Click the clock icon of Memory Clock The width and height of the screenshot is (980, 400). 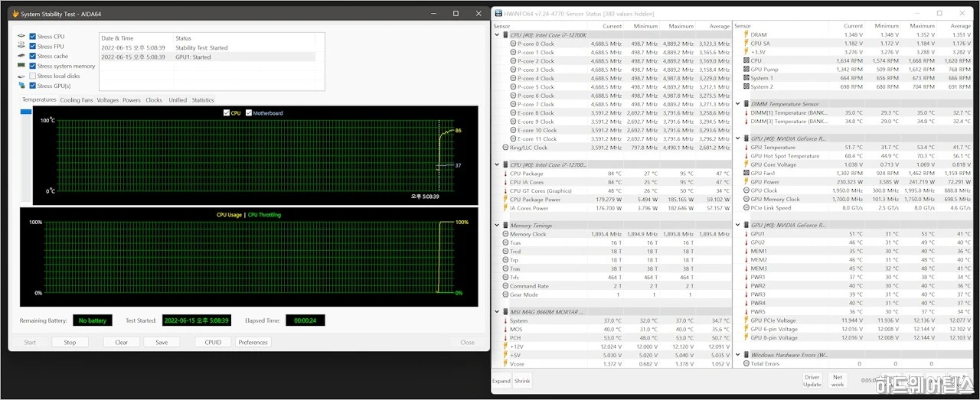pos(505,234)
